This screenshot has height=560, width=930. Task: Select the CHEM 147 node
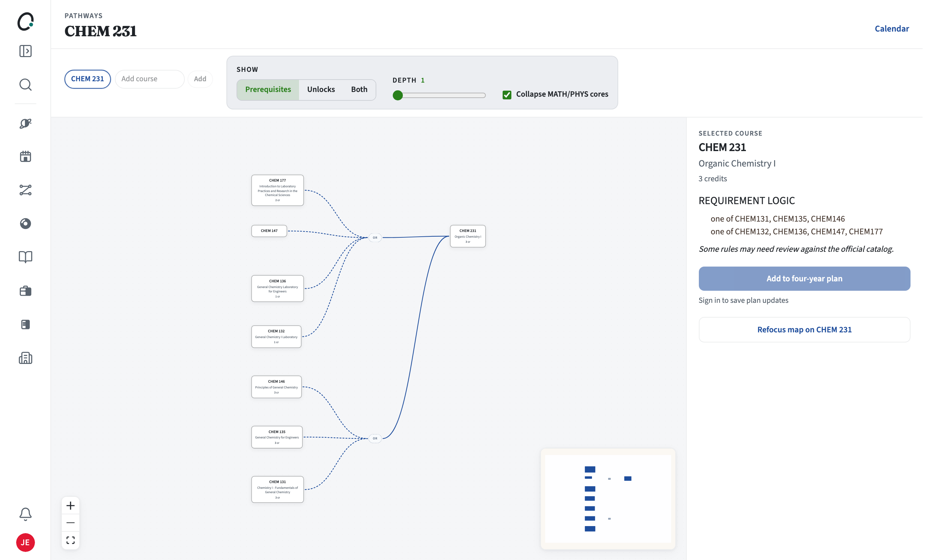point(269,231)
